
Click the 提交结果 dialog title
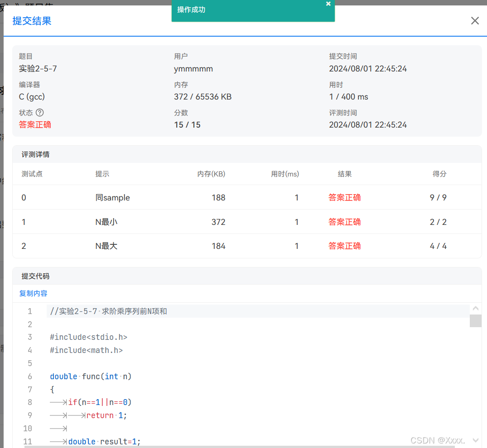pos(32,21)
